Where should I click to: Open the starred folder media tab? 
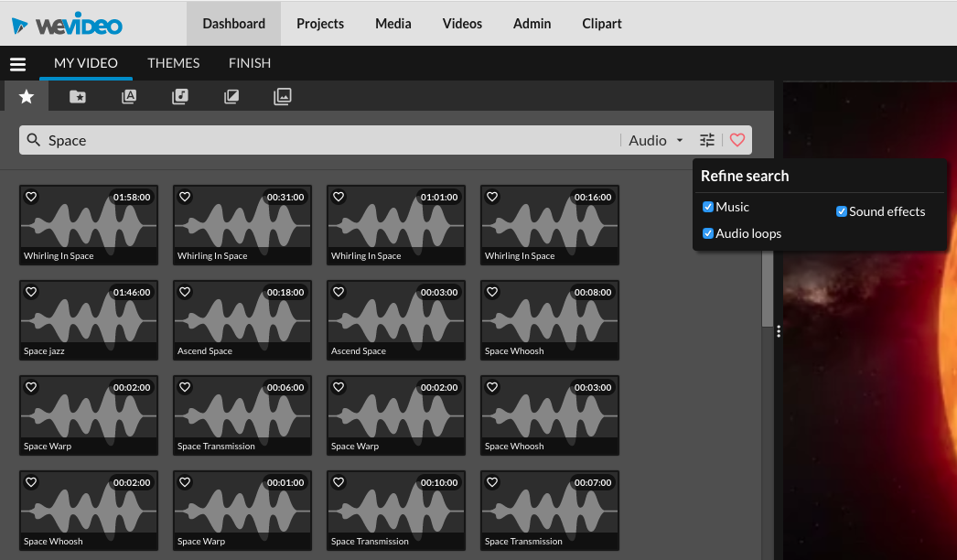click(78, 96)
